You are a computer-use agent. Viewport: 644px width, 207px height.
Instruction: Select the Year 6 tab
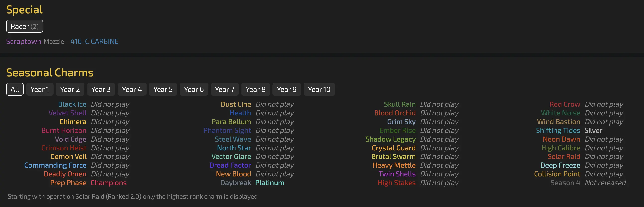(x=194, y=89)
